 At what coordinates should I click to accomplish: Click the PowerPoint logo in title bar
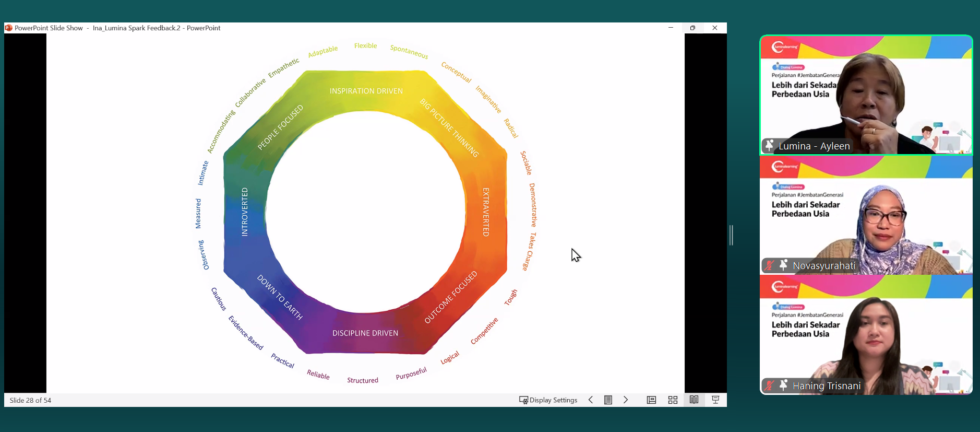(8, 28)
